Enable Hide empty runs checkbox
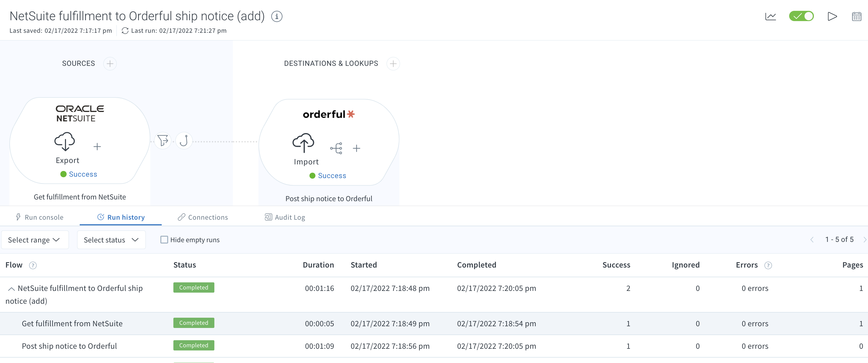 (164, 240)
